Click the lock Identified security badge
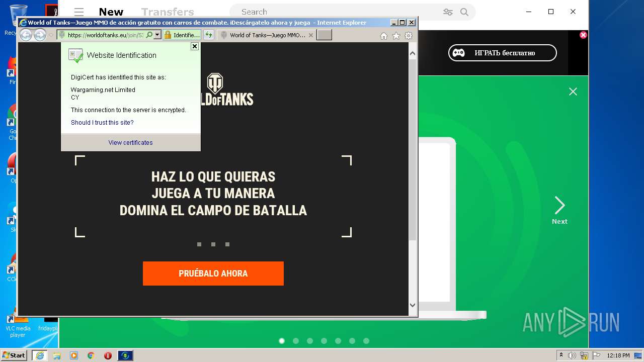Screen dimensions: 644x362 point(182,35)
